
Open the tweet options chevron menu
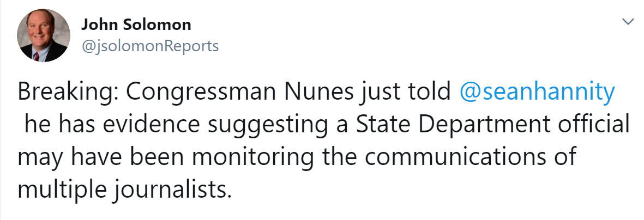point(628,22)
